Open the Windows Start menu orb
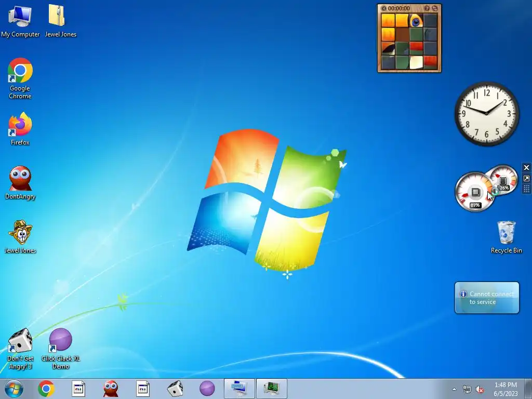532x399 pixels. click(x=14, y=389)
